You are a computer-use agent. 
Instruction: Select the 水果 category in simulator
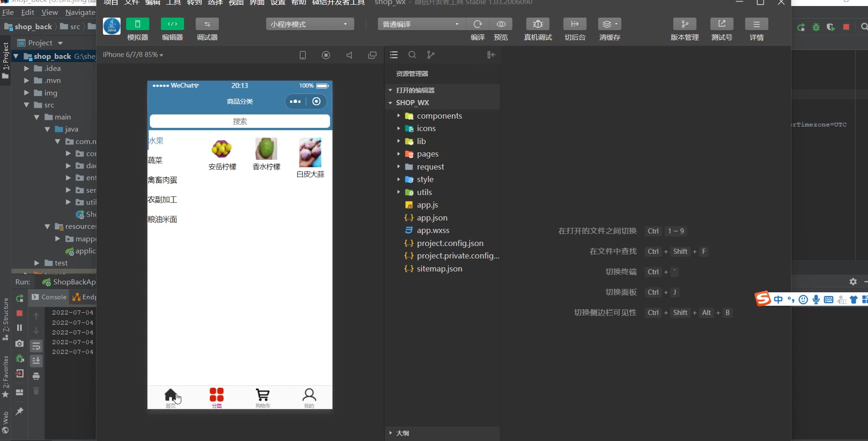[x=156, y=141]
